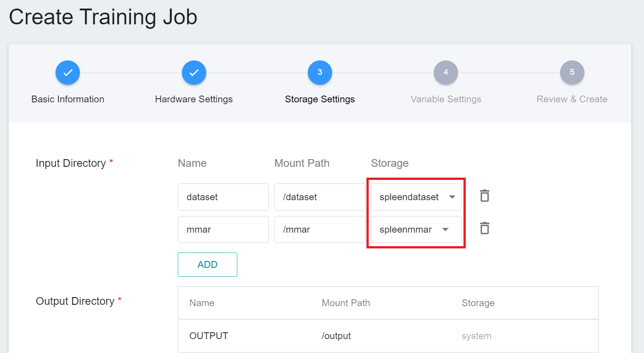Screen dimensions: 644x353
Task: Edit the /mmar mount path field
Action: [320, 229]
